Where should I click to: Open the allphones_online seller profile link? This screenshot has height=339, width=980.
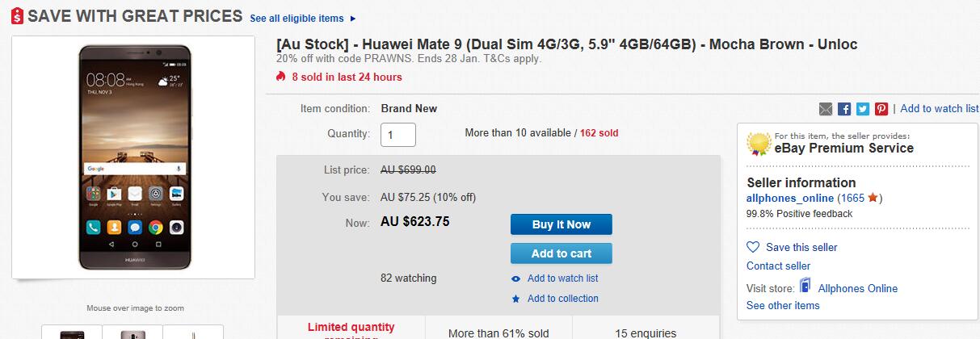click(790, 198)
